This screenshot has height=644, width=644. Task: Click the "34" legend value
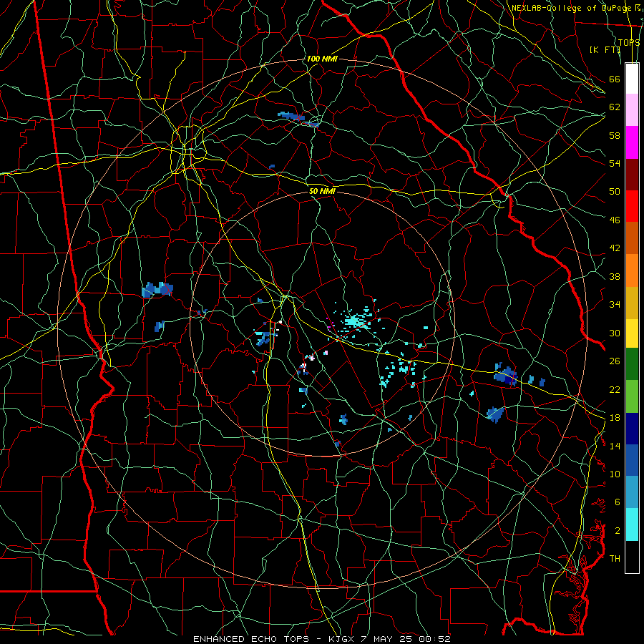pos(615,305)
